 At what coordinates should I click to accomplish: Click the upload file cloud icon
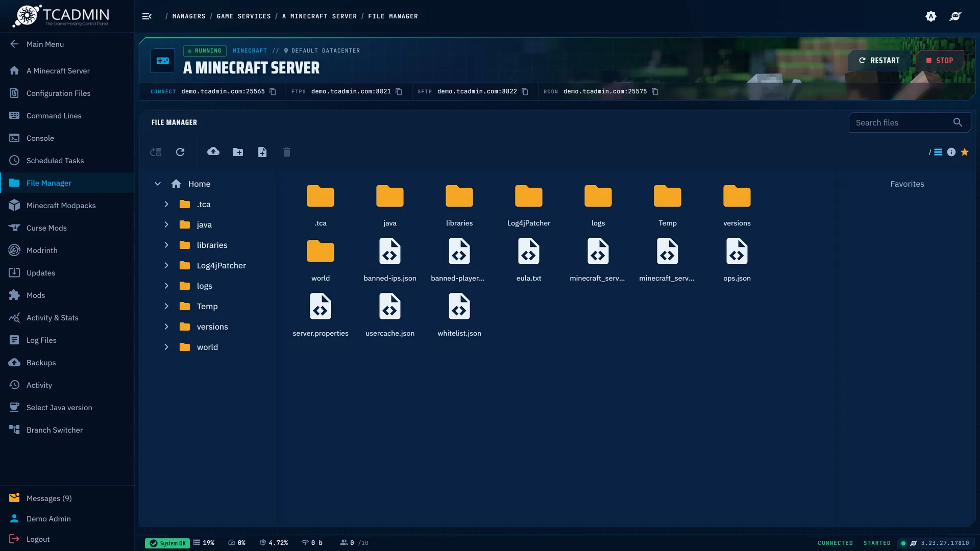coord(213,152)
